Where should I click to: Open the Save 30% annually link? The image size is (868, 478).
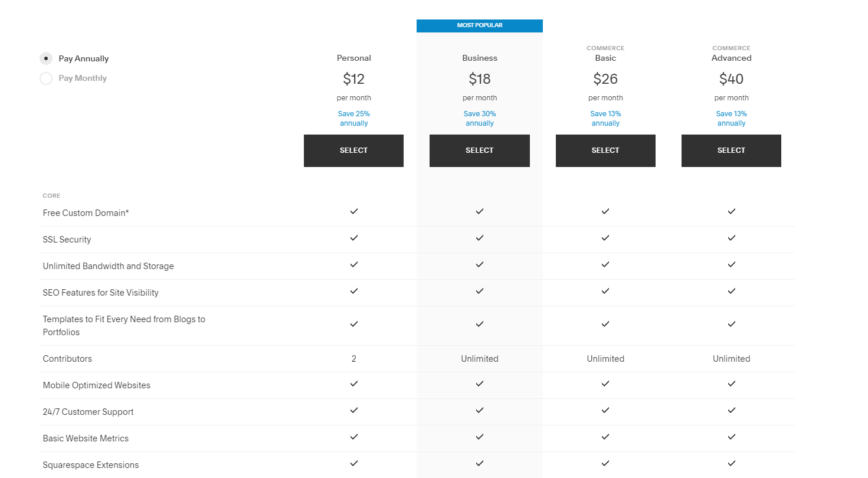tap(480, 119)
